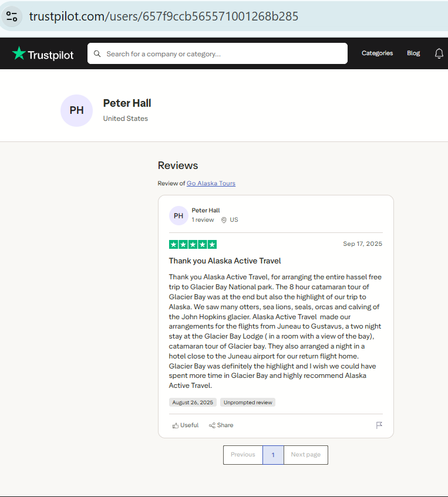Click the Share icon
The height and width of the screenshot is (497, 448).
point(212,425)
